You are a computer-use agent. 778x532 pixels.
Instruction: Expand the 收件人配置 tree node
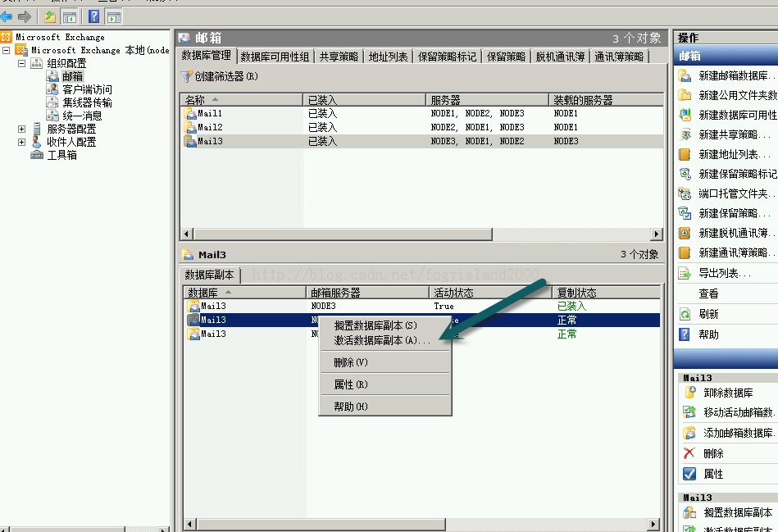point(21,142)
